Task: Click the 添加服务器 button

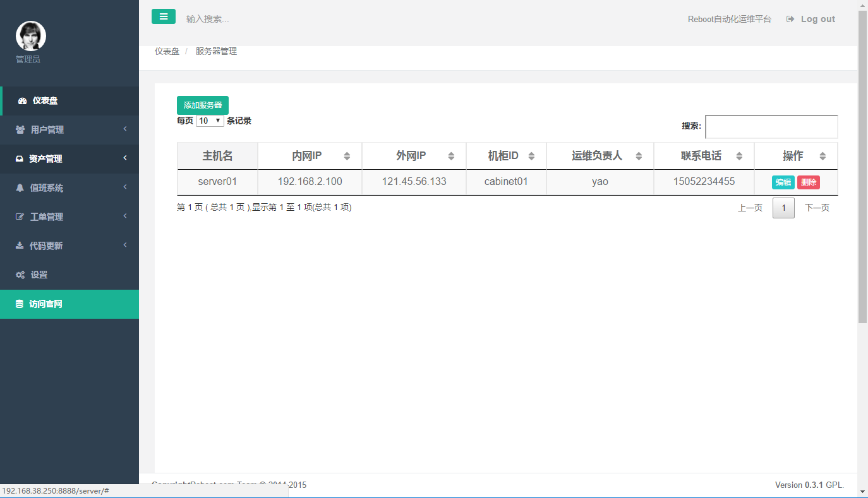Action: tap(203, 105)
